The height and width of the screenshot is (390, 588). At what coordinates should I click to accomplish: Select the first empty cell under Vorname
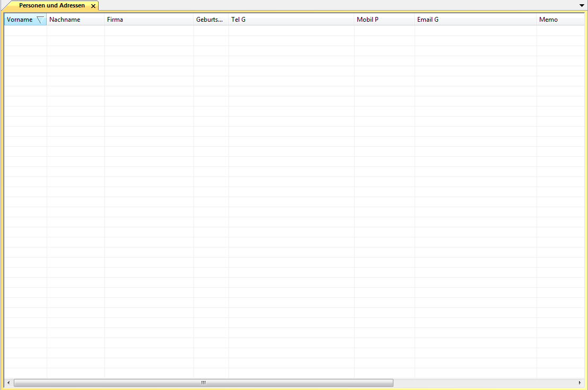(25, 31)
